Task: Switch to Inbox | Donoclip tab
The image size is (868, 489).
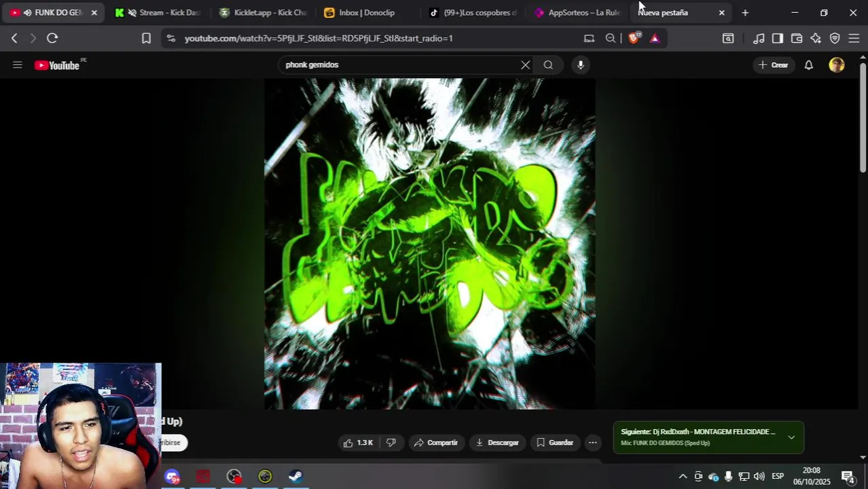Action: point(366,13)
